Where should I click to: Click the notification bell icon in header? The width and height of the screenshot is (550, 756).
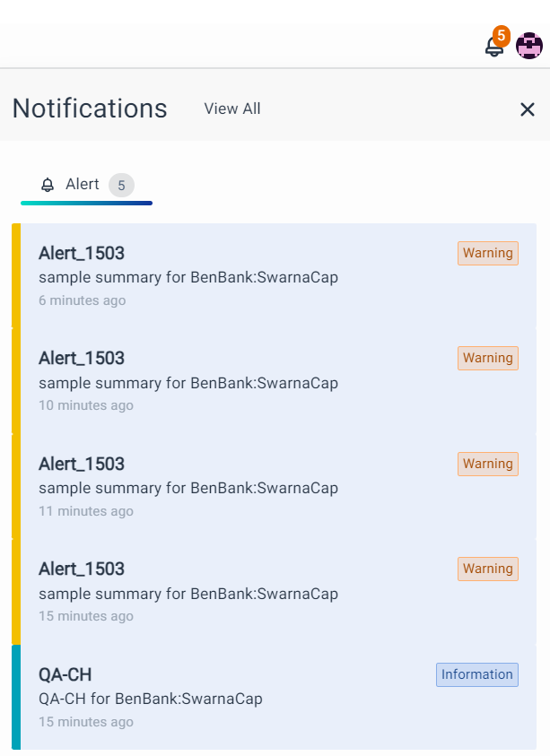(x=493, y=47)
